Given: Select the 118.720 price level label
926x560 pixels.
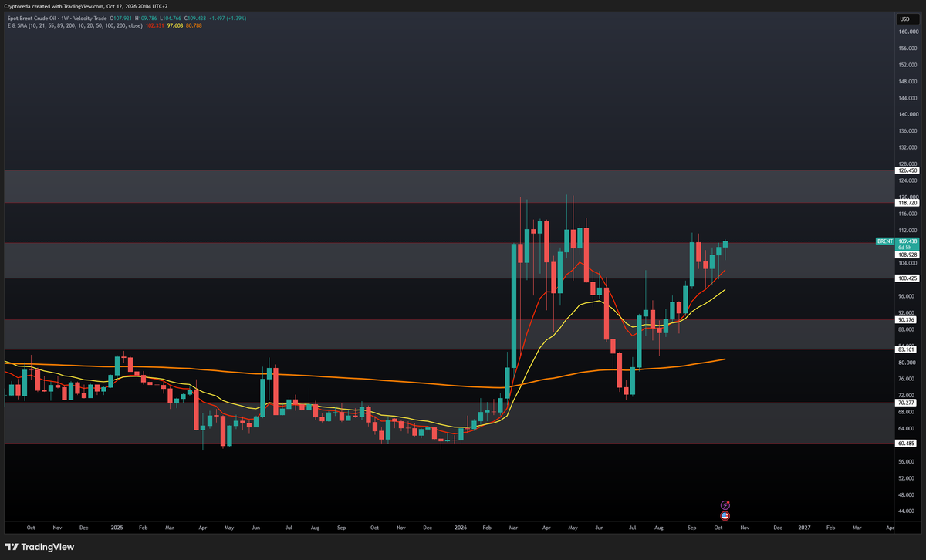Looking at the screenshot, I should (x=907, y=202).
